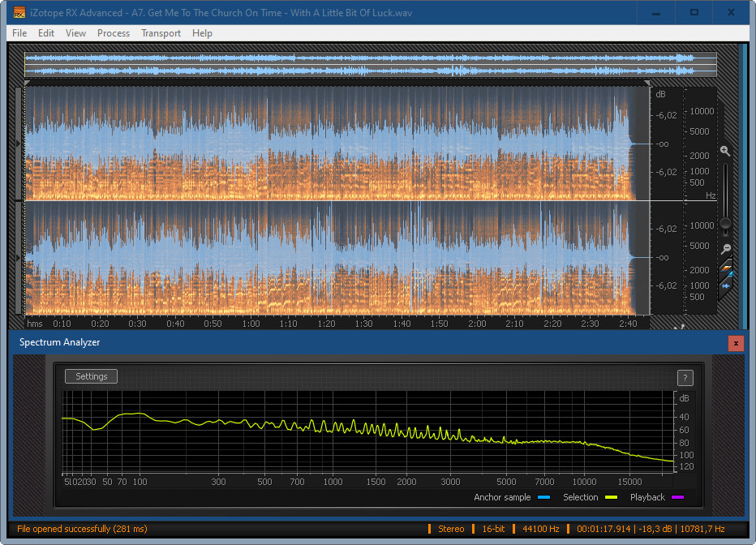The image size is (756, 545).
Task: Select the top channel using its left arrow
Action: [x=19, y=144]
